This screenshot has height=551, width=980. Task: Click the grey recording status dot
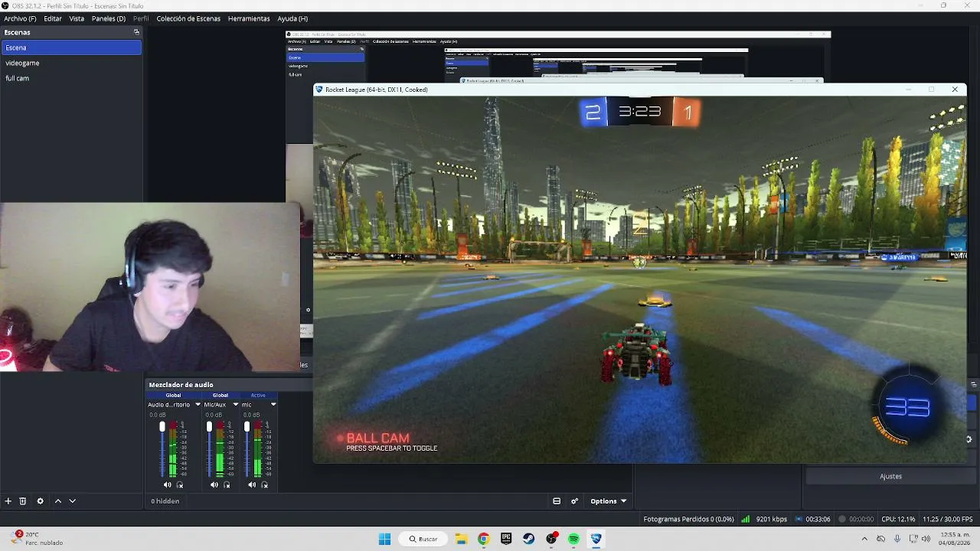pos(842,519)
